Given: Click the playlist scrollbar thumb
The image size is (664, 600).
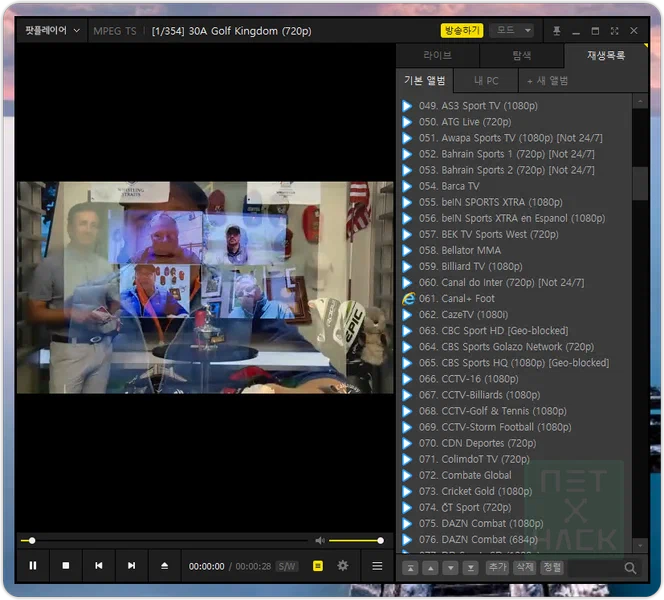Looking at the screenshot, I should (640, 183).
